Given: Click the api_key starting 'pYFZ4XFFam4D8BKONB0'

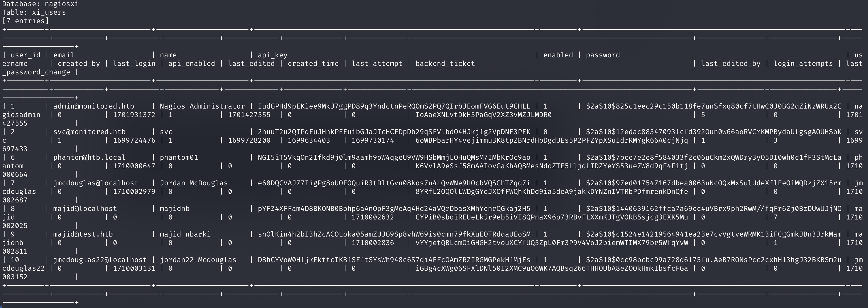Looking at the screenshot, I should tap(394, 209).
